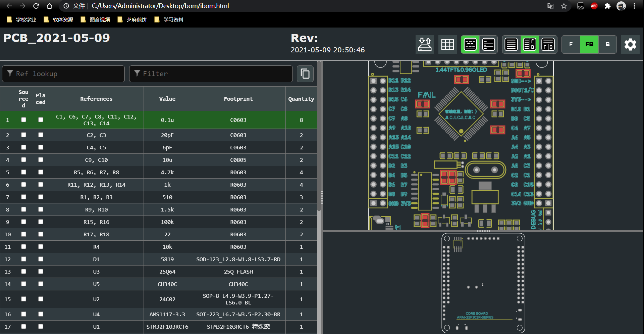Open 软体资源 bookmark folder
The height and width of the screenshot is (334, 644).
tap(58, 19)
